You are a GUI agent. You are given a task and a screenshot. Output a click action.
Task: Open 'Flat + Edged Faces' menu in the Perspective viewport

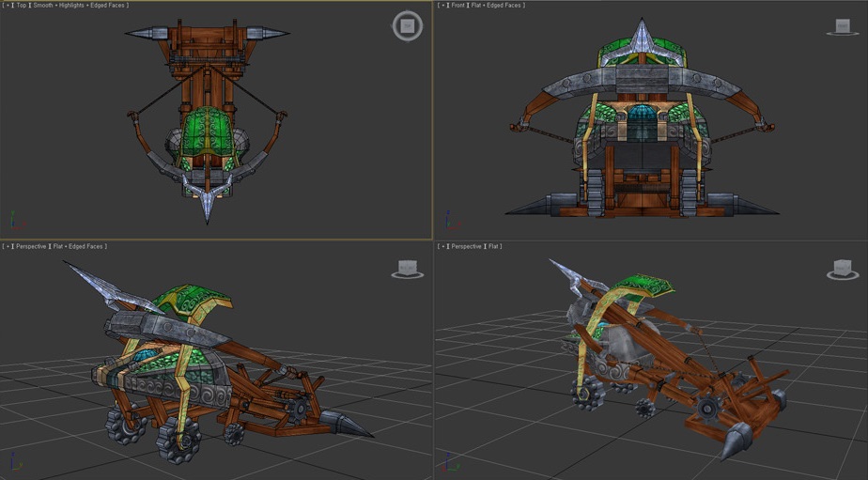point(77,246)
